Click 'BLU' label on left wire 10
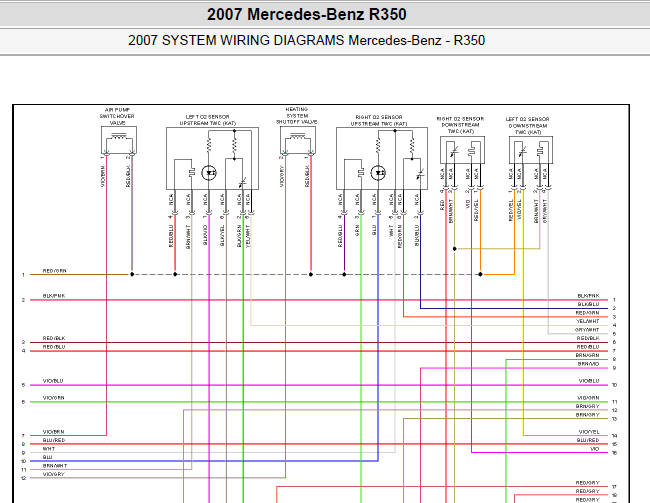This screenshot has height=503, width=650. 47,457
